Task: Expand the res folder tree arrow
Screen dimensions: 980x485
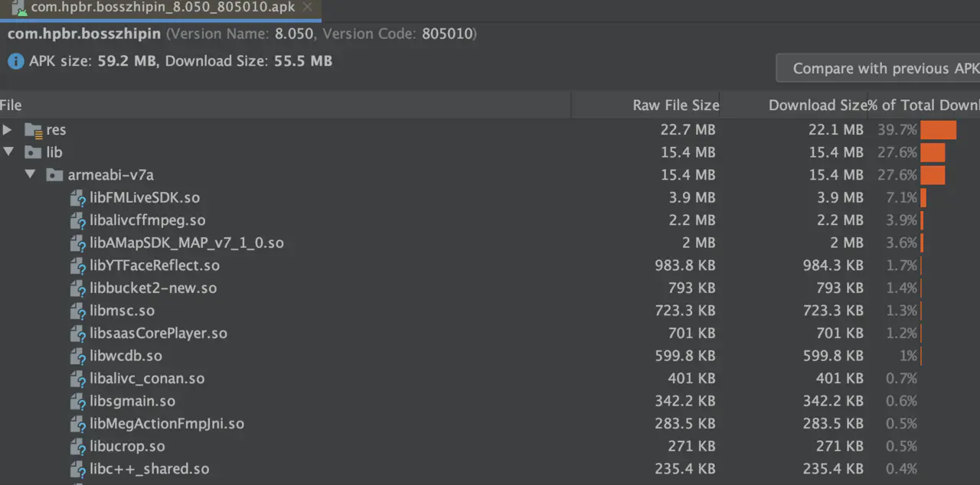Action: [8, 130]
